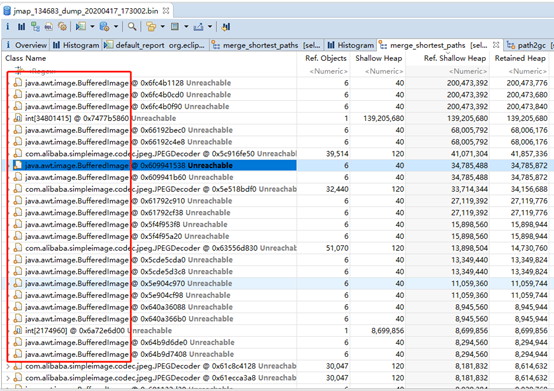
Task: Click the object icon of BufferedImage 0x5e904c970
Action: click(x=18, y=283)
